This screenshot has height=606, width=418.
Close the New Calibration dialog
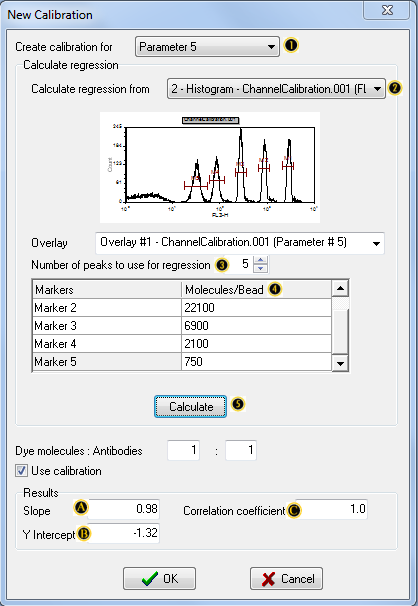pos(386,10)
